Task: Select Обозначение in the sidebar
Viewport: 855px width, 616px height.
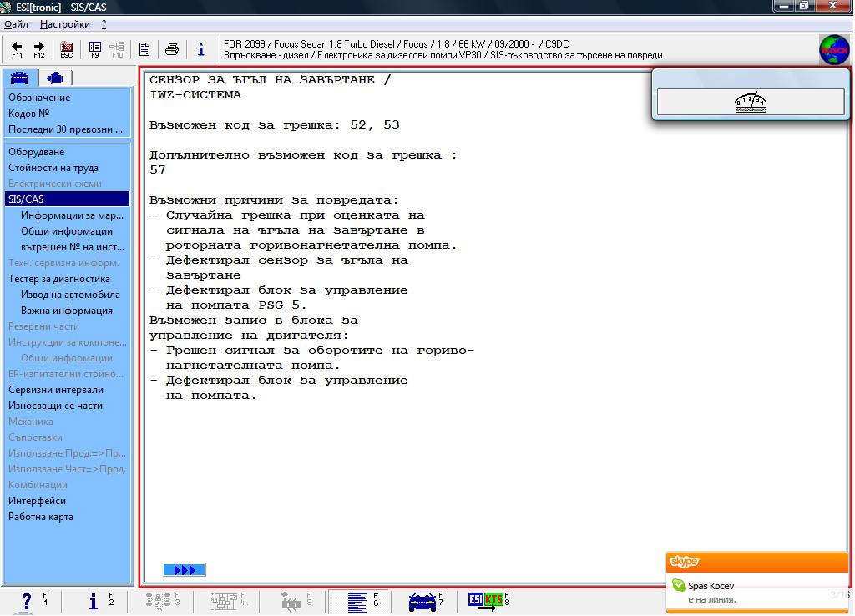Action: point(39,98)
